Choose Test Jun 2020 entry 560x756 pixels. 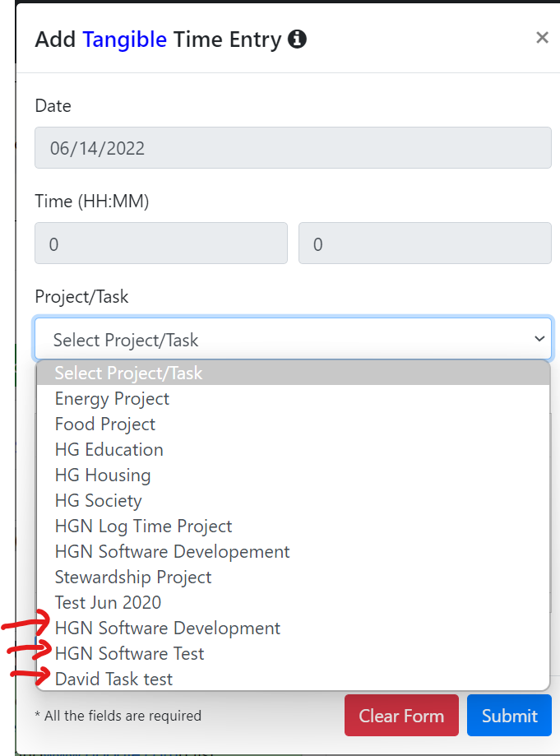293,603
